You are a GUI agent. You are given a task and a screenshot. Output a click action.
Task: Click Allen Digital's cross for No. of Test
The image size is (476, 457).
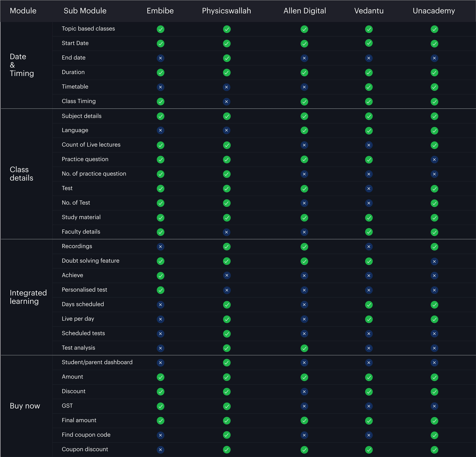[304, 203]
